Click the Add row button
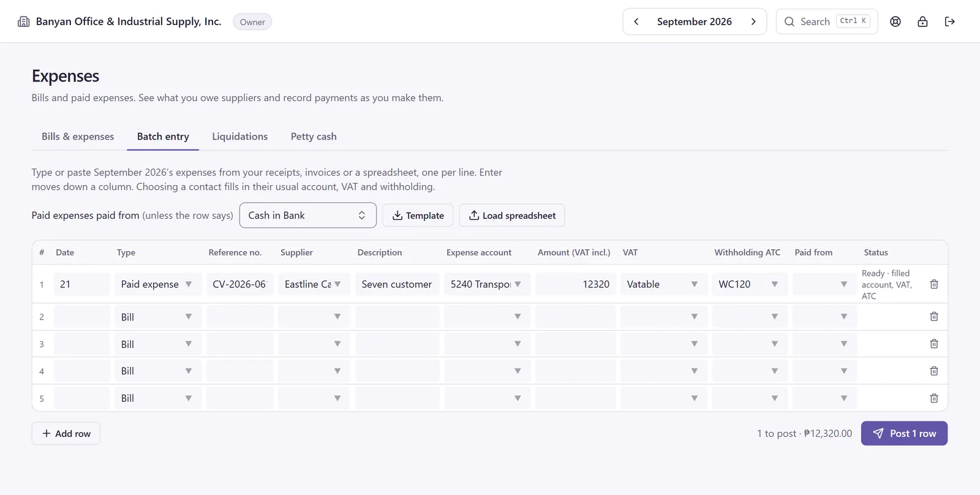Image resolution: width=980 pixels, height=495 pixels. (x=66, y=434)
